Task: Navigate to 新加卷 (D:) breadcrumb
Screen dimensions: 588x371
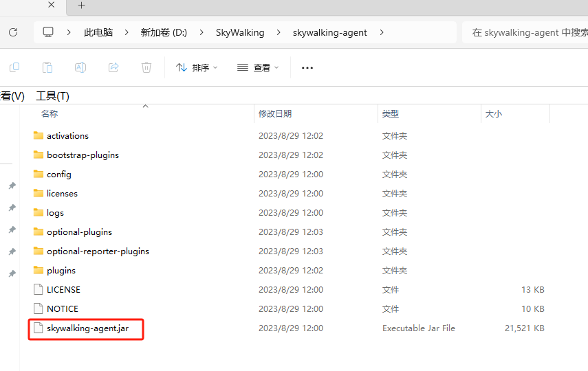Action: [164, 32]
